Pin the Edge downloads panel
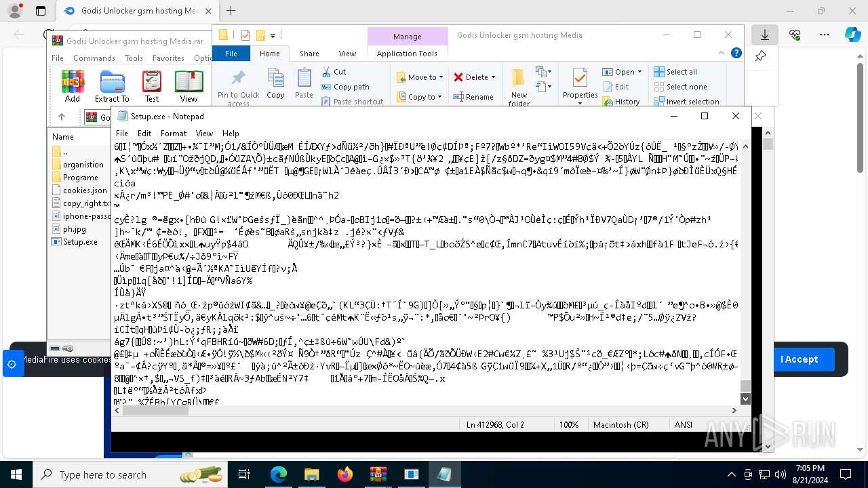 [x=761, y=56]
